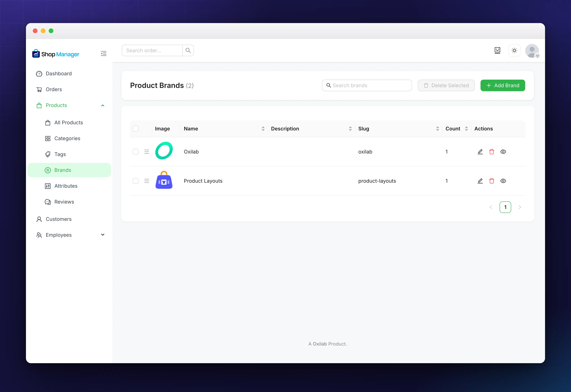Grab the Product Layouts row drag handle

click(147, 181)
